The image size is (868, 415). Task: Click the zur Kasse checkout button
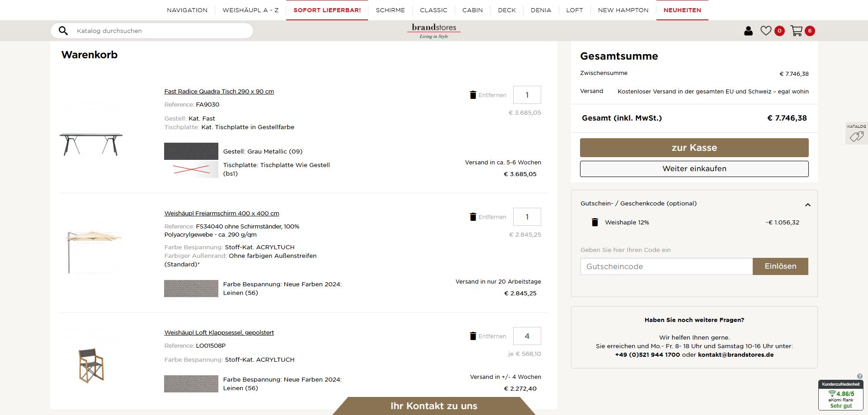(x=694, y=148)
